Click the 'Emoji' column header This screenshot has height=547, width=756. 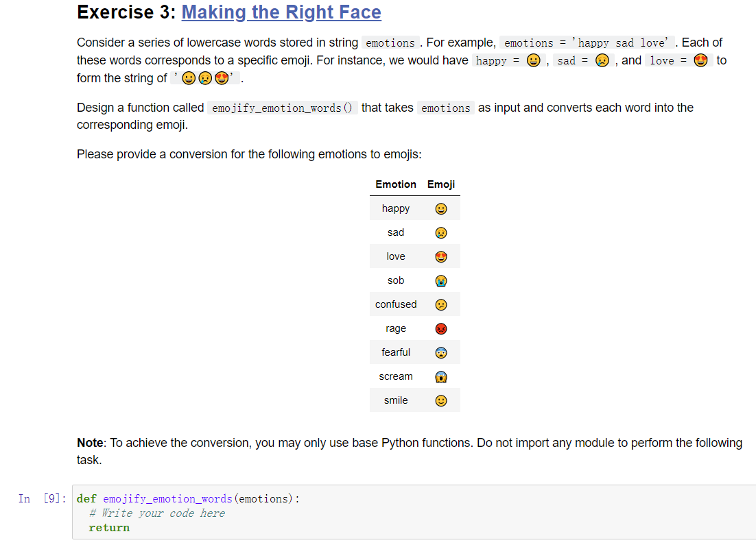[441, 184]
